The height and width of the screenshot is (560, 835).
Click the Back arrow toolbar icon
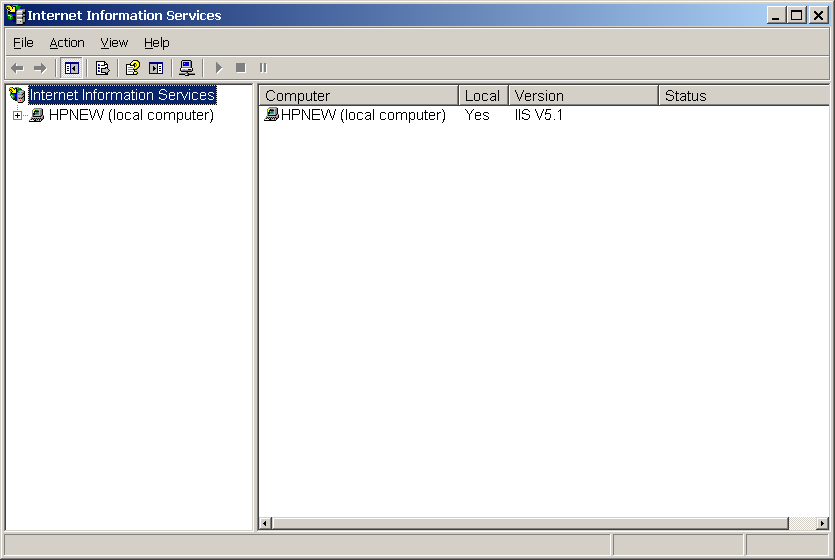click(x=18, y=68)
